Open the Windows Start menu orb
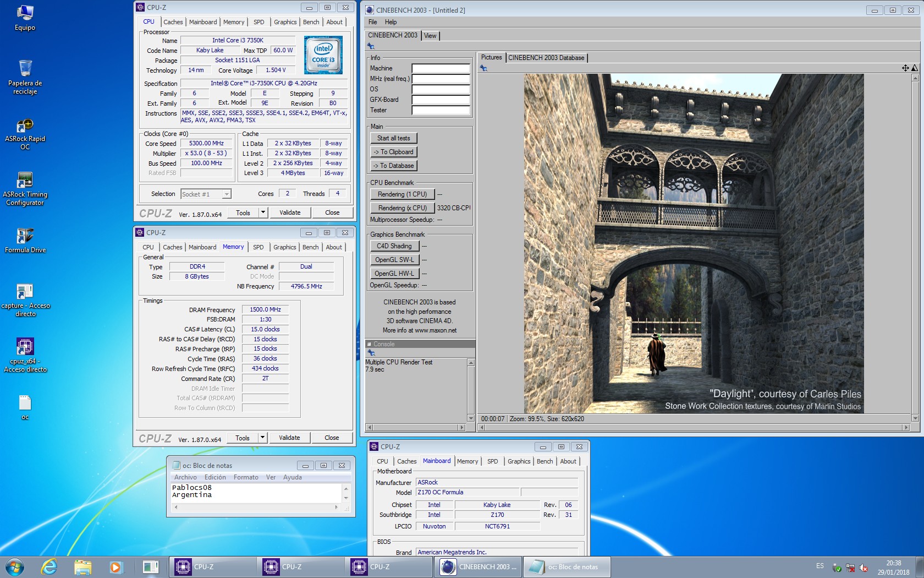924x578 pixels. click(x=14, y=566)
